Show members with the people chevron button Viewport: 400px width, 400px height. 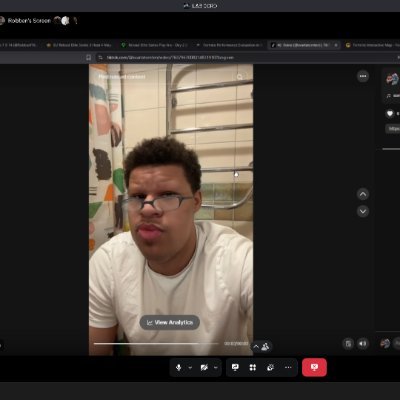261,346
